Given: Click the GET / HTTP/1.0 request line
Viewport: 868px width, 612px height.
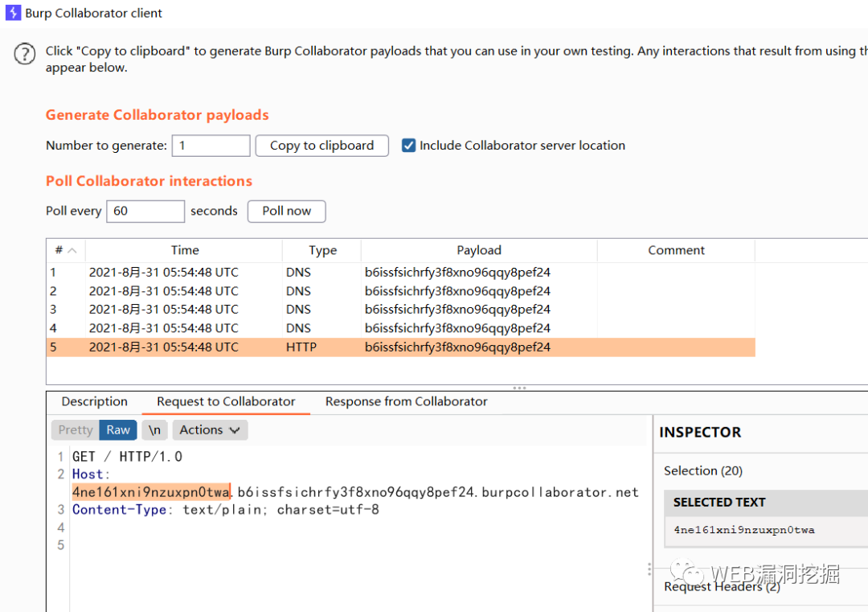Looking at the screenshot, I should tap(127, 457).
